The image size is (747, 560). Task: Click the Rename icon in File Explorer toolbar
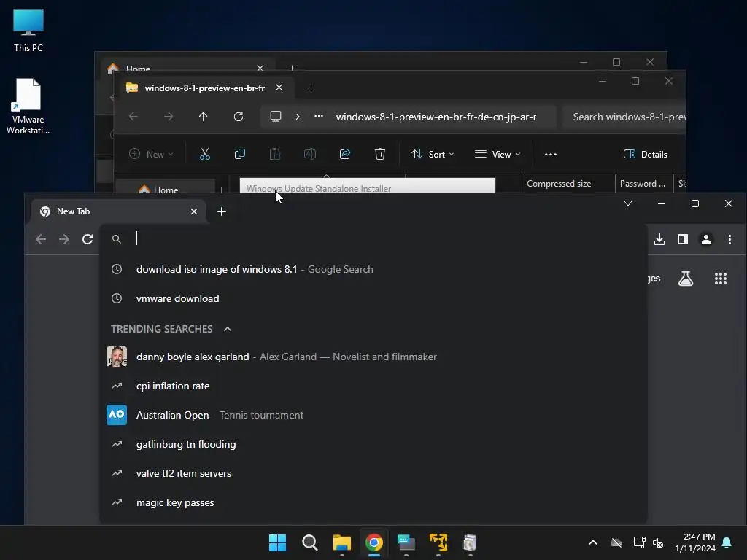coord(309,155)
